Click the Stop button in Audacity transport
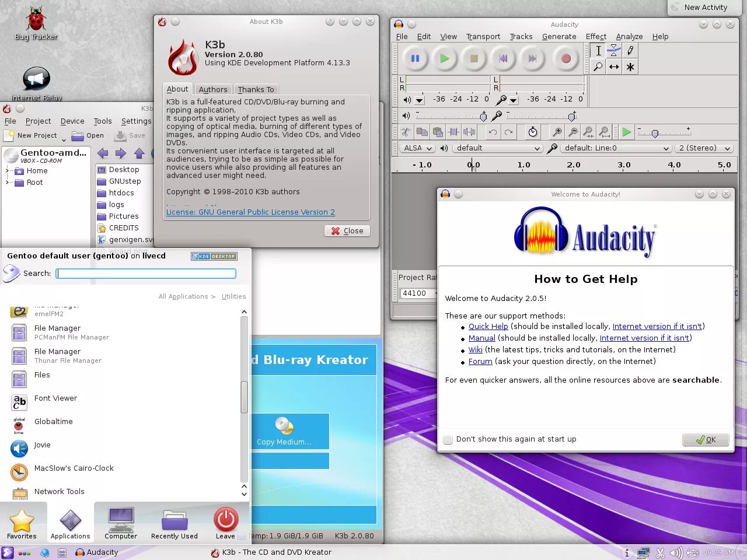Image resolution: width=747 pixels, height=560 pixels. click(474, 58)
